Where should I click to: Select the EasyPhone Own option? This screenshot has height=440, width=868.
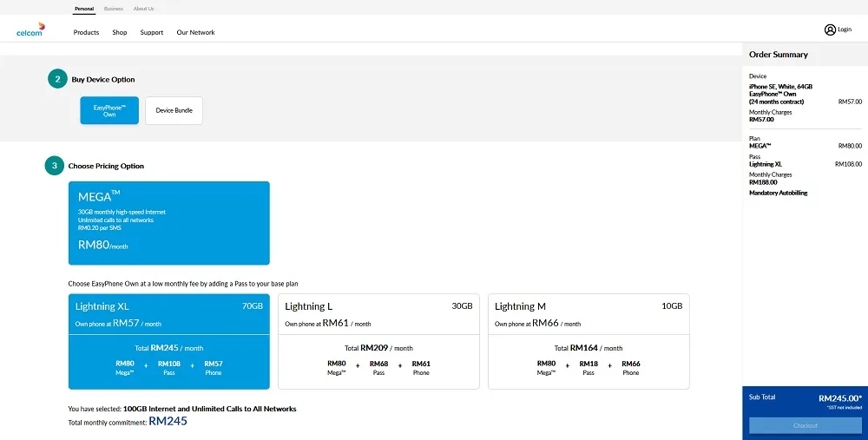[x=109, y=111]
